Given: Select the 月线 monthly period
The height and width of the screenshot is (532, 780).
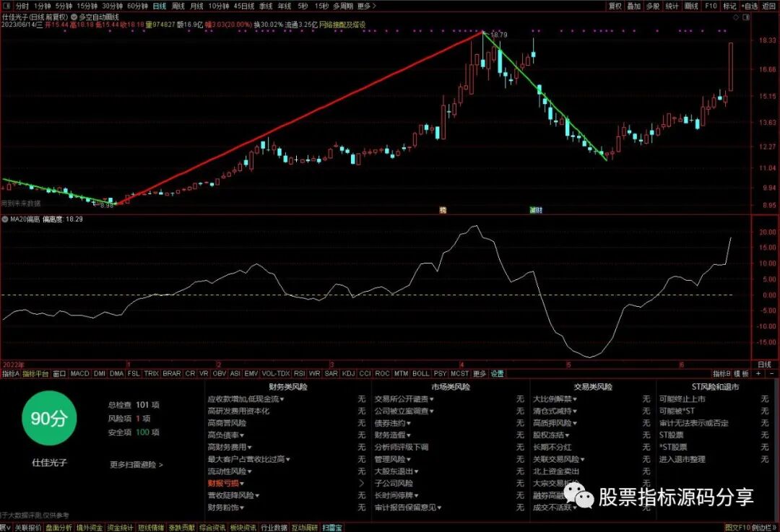Looking at the screenshot, I should 197,6.
